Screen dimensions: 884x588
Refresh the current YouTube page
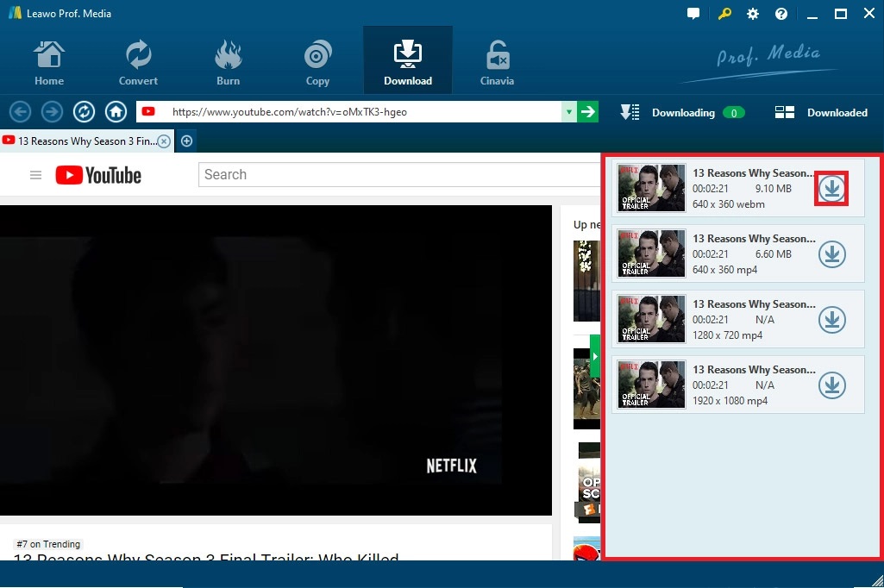click(84, 111)
